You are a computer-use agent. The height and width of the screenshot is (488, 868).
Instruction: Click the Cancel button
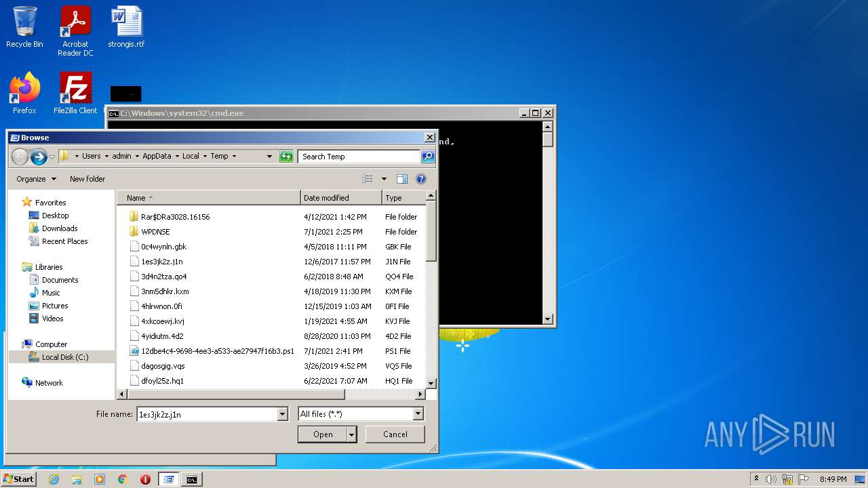pos(395,434)
